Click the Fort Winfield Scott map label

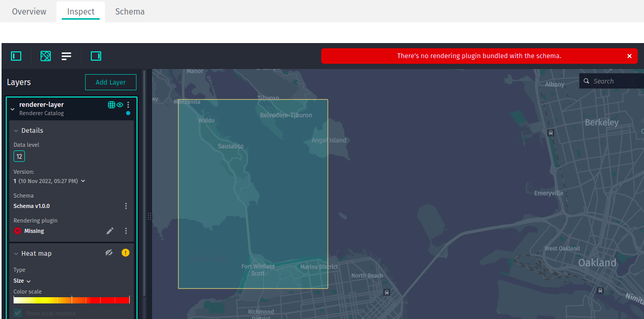click(x=258, y=270)
